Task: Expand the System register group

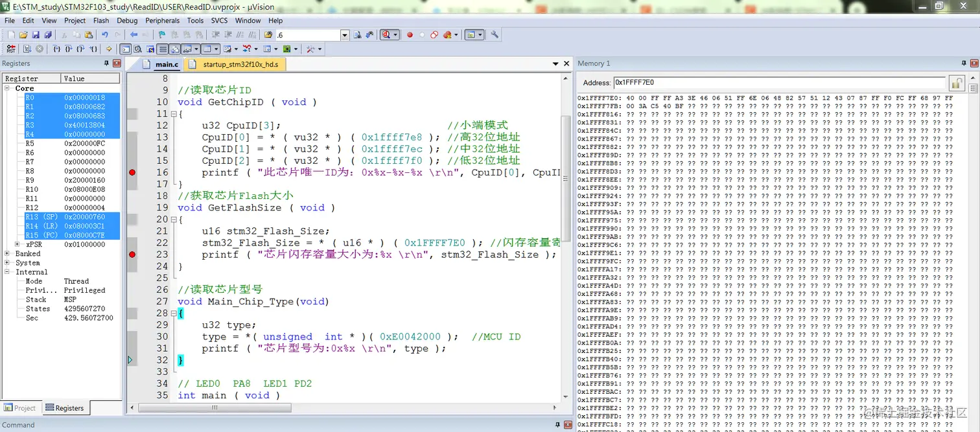Action: tap(8, 263)
